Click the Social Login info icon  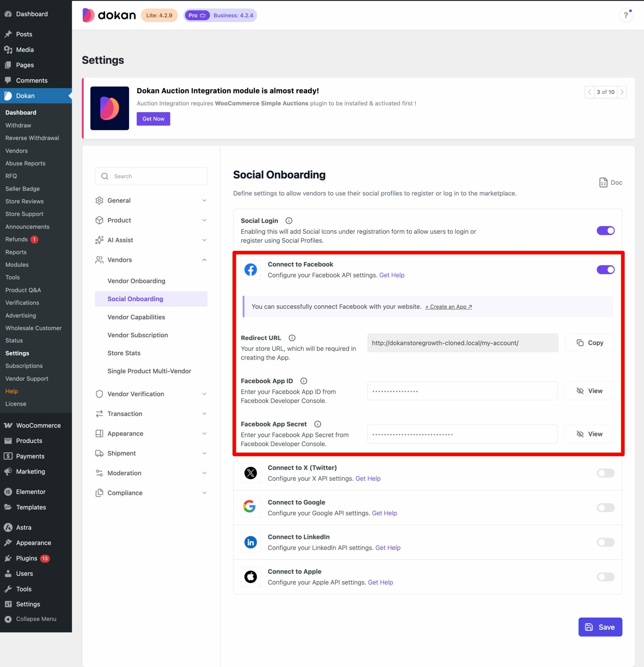click(288, 221)
